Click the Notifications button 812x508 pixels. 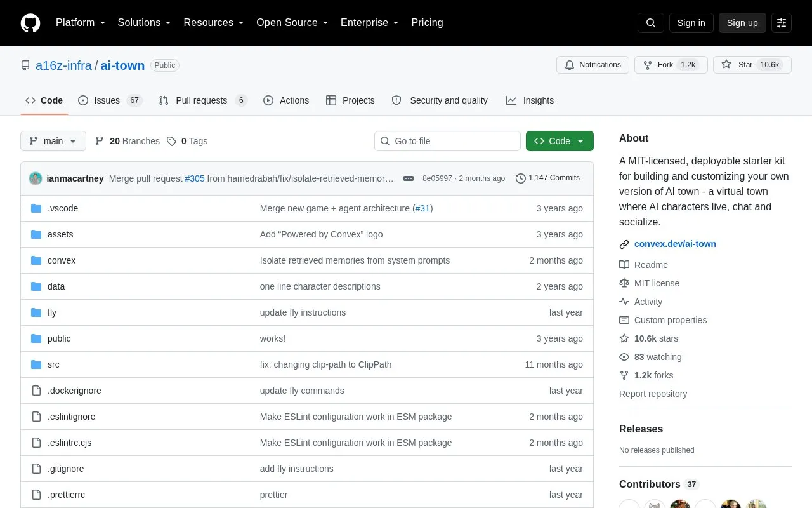(x=593, y=65)
